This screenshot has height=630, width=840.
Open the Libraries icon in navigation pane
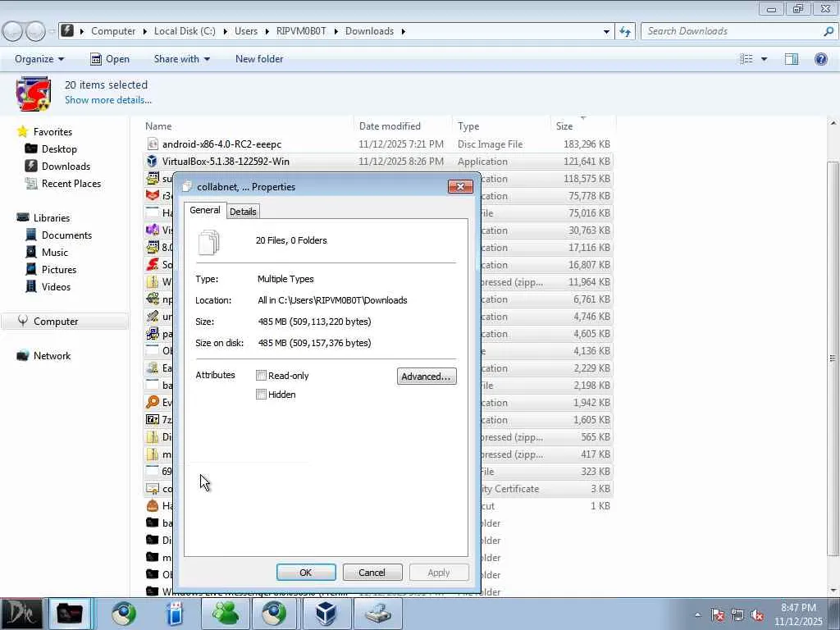[x=22, y=217]
